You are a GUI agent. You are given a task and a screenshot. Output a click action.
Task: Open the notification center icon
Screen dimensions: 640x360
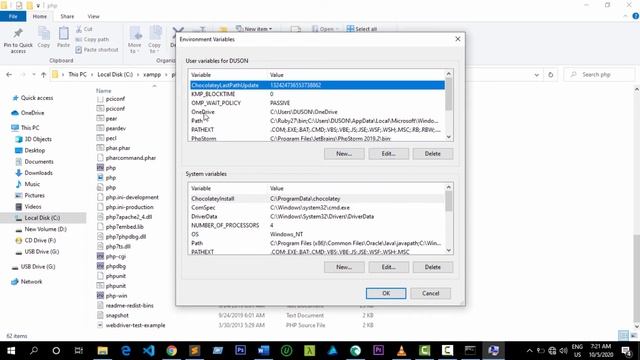tap(627, 351)
